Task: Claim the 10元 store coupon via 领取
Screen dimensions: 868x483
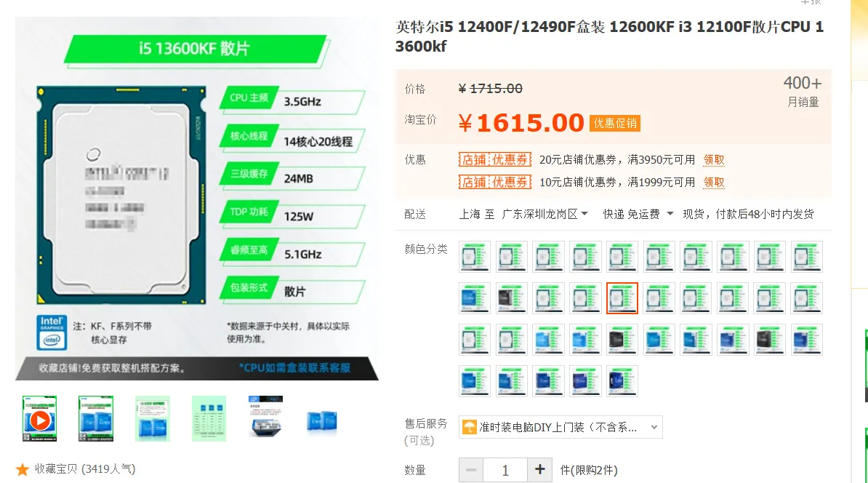Action: (x=714, y=183)
